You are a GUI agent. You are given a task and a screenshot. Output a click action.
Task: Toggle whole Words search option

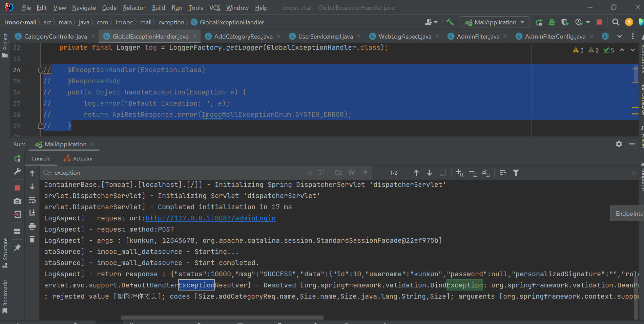tap(352, 173)
